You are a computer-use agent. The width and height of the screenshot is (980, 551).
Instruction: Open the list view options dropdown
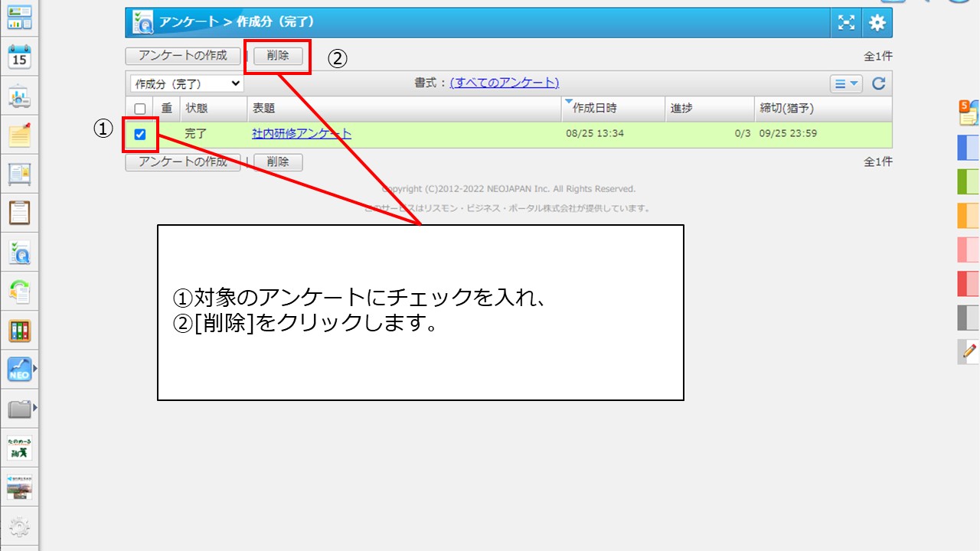846,83
